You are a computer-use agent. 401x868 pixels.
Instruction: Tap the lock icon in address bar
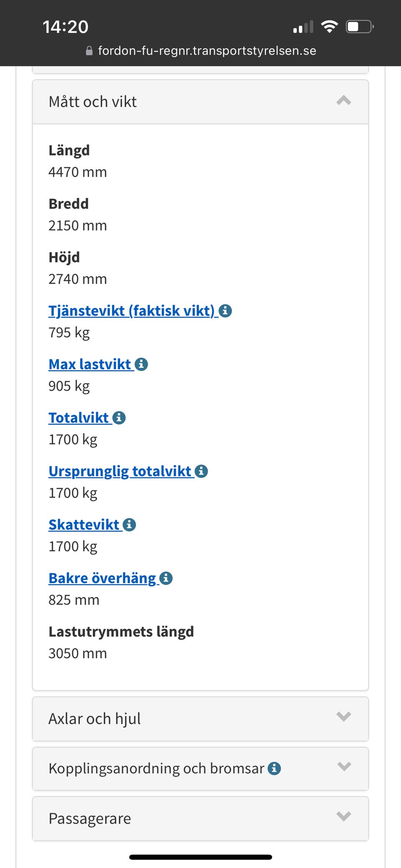tap(89, 51)
